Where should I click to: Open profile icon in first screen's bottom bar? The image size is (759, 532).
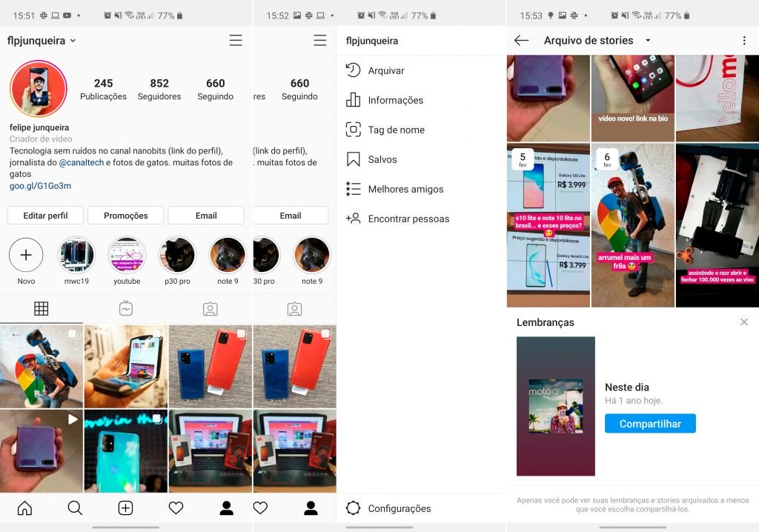pos(227,508)
